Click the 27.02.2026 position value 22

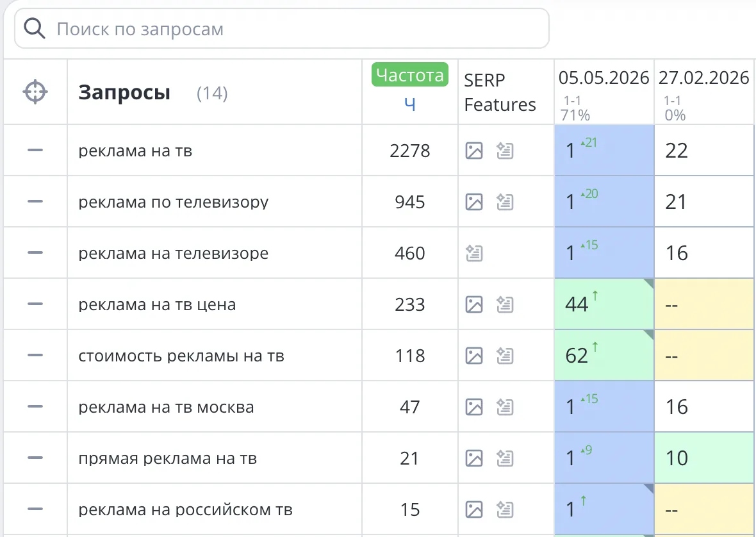pos(677,151)
